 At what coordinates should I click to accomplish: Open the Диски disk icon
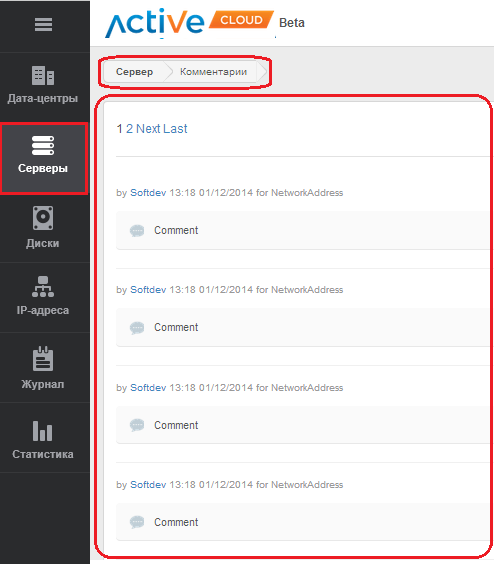click(x=43, y=218)
